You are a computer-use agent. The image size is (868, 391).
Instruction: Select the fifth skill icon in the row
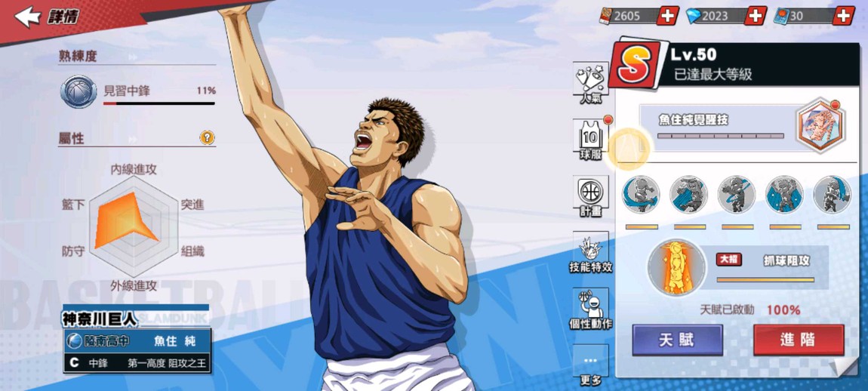pos(832,195)
